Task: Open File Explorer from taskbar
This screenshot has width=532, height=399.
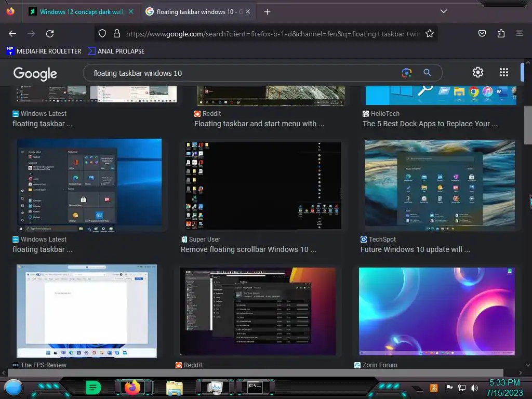Action: point(175,388)
